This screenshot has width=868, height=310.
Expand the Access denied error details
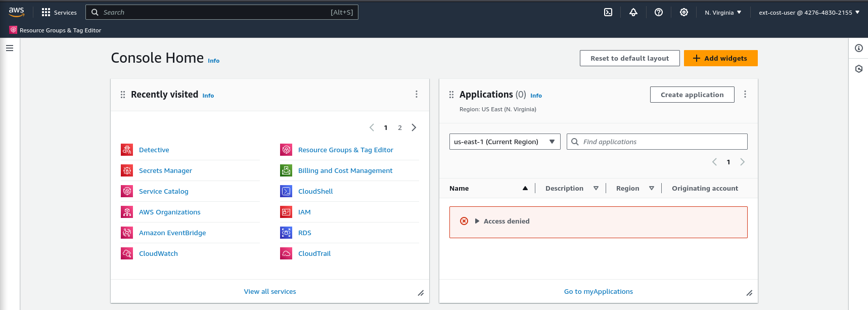point(477,221)
